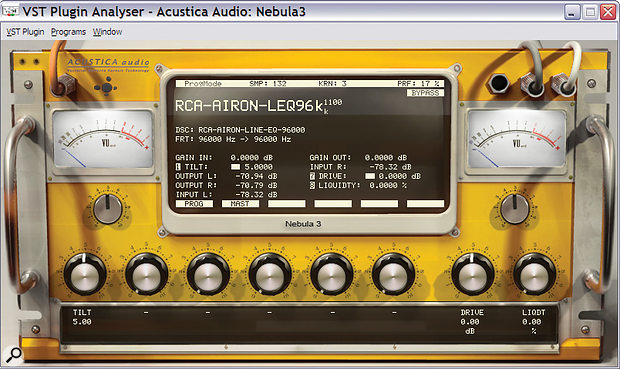Click the Acustica Audio logo
Image resolution: width=620 pixels, height=369 pixels.
[x=108, y=65]
